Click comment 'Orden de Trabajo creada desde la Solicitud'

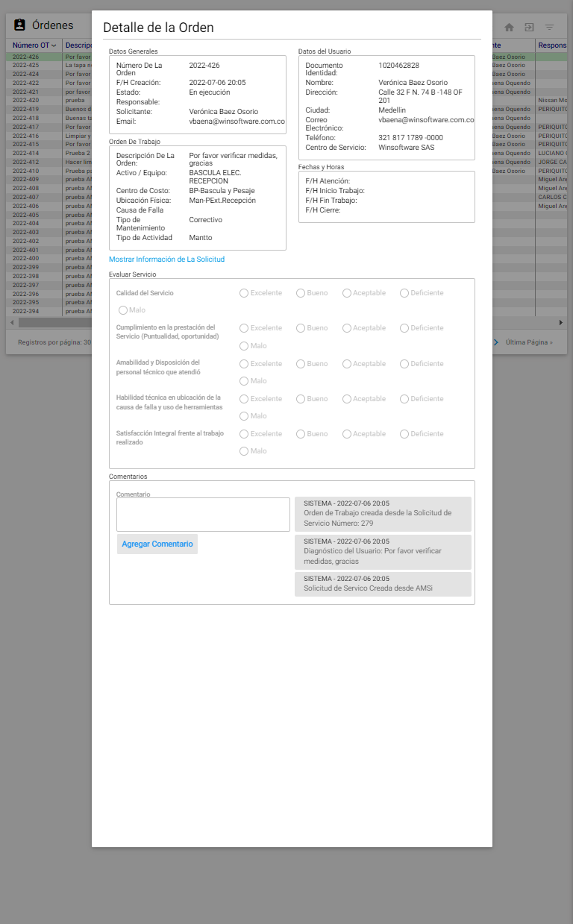tap(383, 514)
